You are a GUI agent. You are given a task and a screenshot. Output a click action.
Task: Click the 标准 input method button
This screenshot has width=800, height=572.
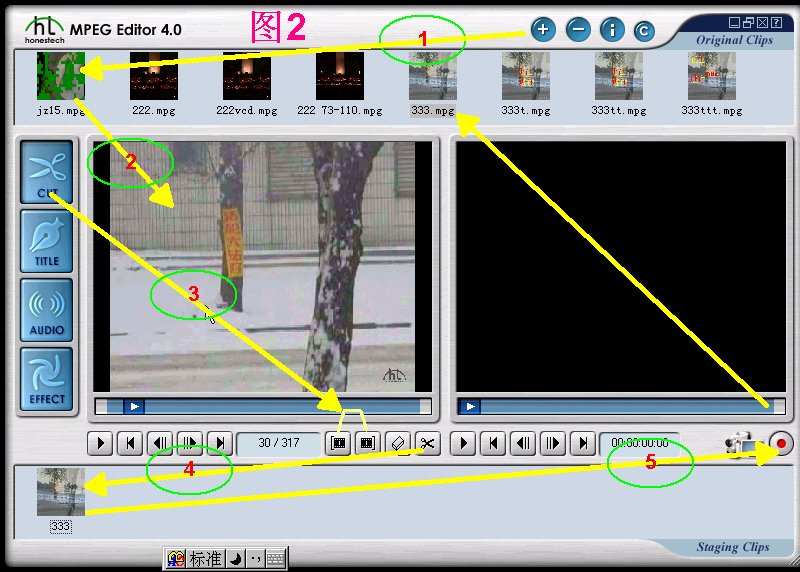(204, 559)
